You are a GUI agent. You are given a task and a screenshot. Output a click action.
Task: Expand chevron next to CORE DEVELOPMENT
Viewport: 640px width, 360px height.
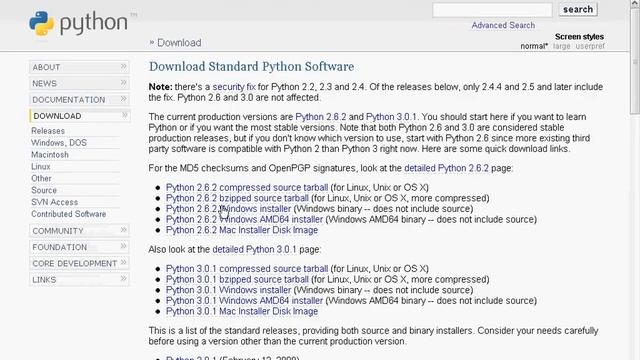click(124, 263)
